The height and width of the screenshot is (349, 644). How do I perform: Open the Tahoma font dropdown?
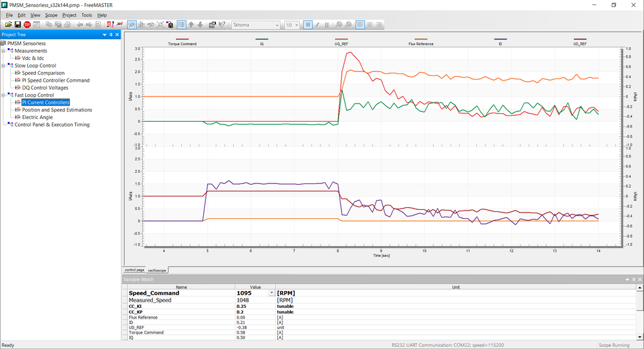277,25
